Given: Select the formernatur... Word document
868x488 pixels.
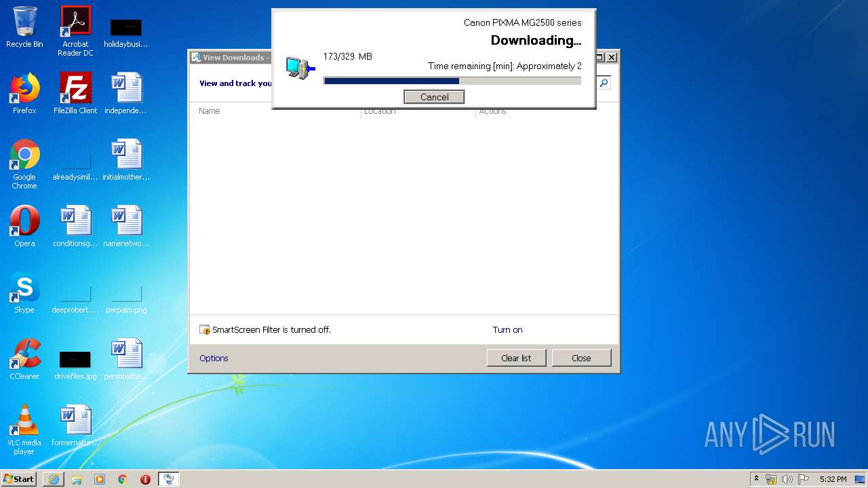Looking at the screenshot, I should click(75, 426).
